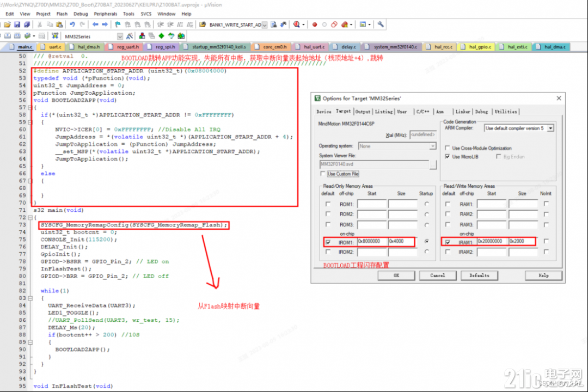Toggle the IRAM1 default checkbox
Image resolution: width=588 pixels, height=392 pixels.
448,242
